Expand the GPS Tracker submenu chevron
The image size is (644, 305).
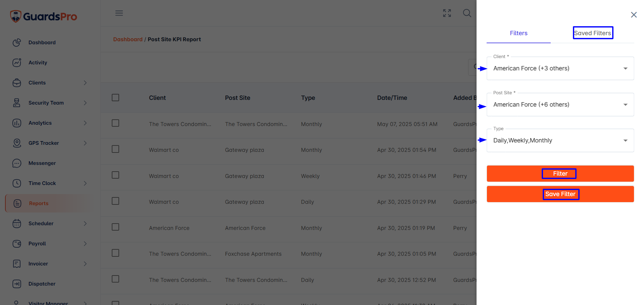point(85,143)
